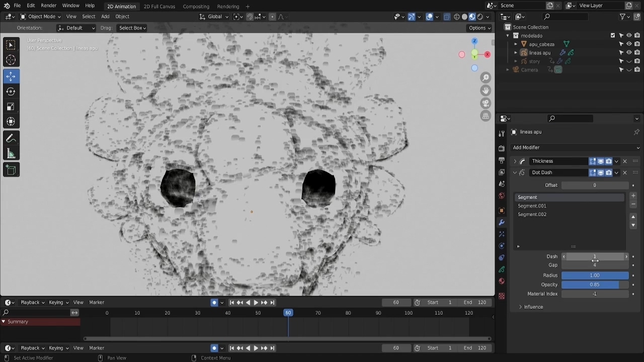Open the World properties tab
This screenshot has width=644, height=362.
[502, 196]
